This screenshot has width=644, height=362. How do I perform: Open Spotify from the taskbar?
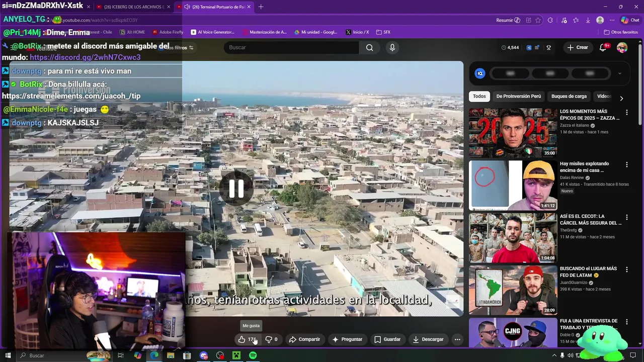point(253,355)
